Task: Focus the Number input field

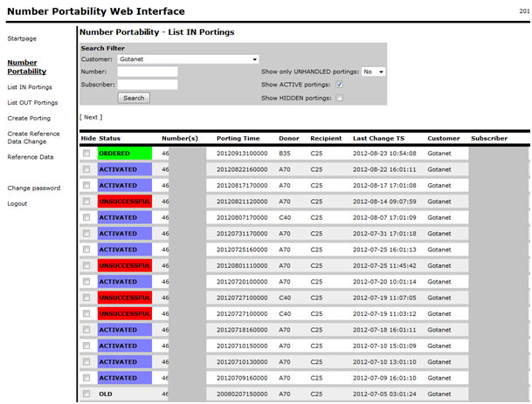Action: (148, 72)
